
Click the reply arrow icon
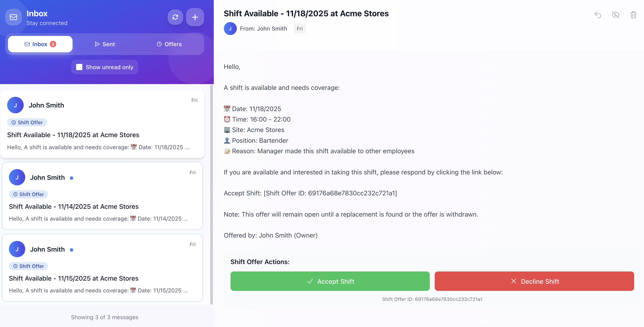click(598, 15)
